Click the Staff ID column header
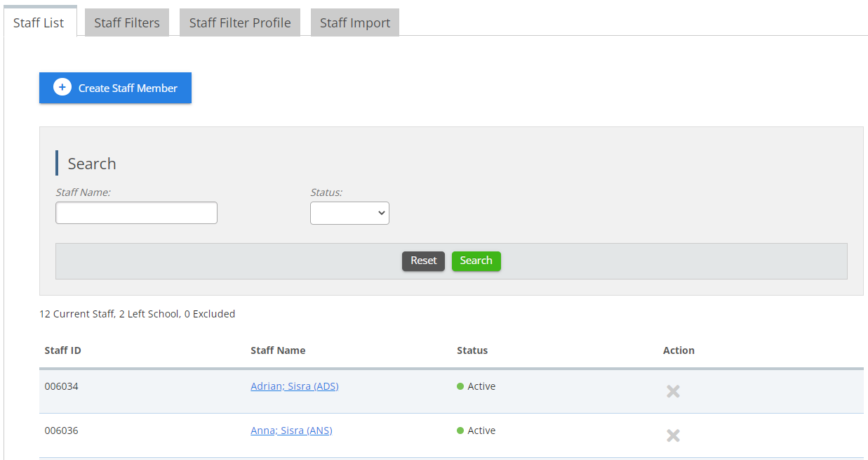The height and width of the screenshot is (460, 868). [62, 350]
